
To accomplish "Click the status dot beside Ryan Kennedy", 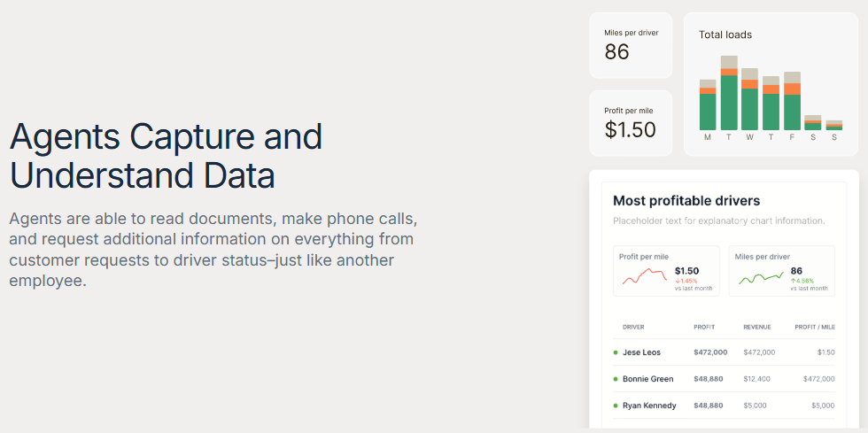I will tap(616, 406).
